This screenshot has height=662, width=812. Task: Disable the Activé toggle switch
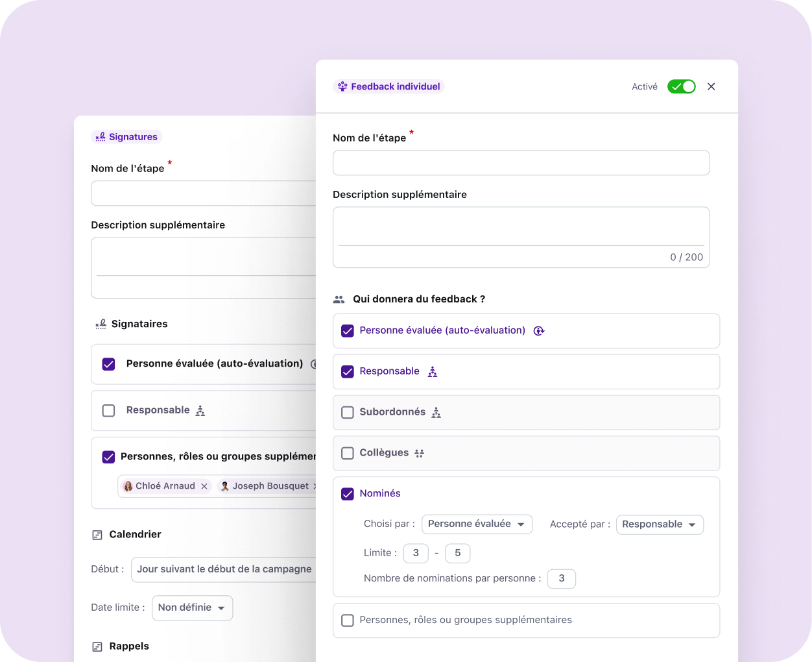pos(681,86)
